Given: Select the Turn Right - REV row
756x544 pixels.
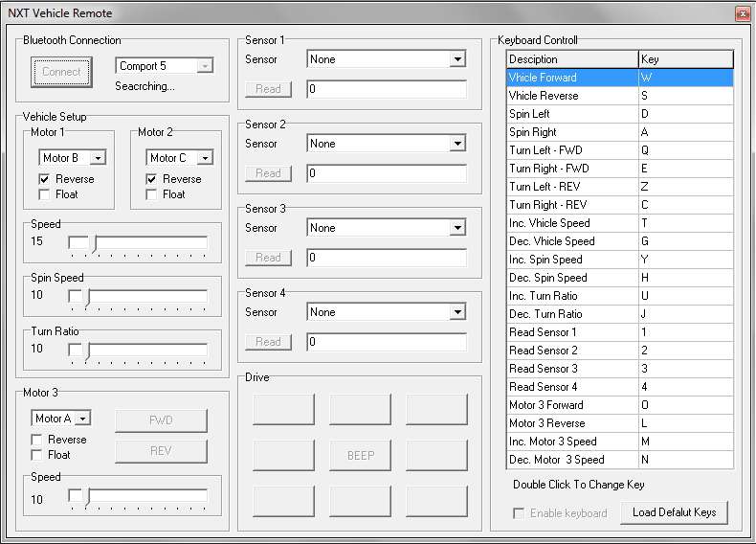Looking at the screenshot, I should point(620,205).
